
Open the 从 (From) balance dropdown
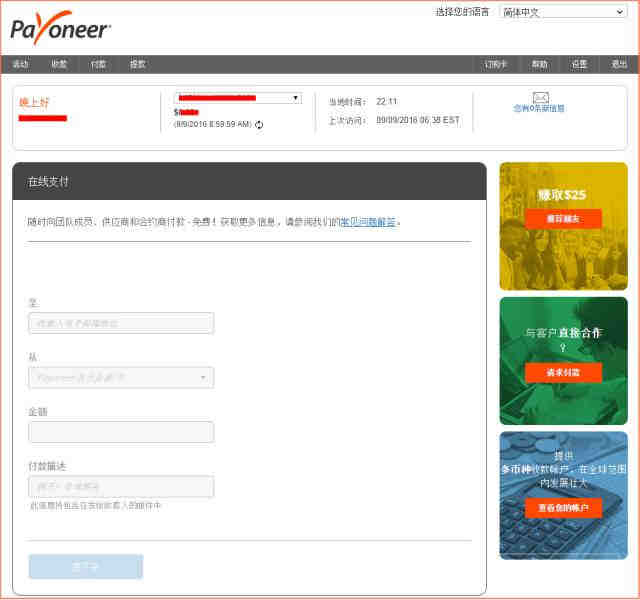(x=121, y=377)
